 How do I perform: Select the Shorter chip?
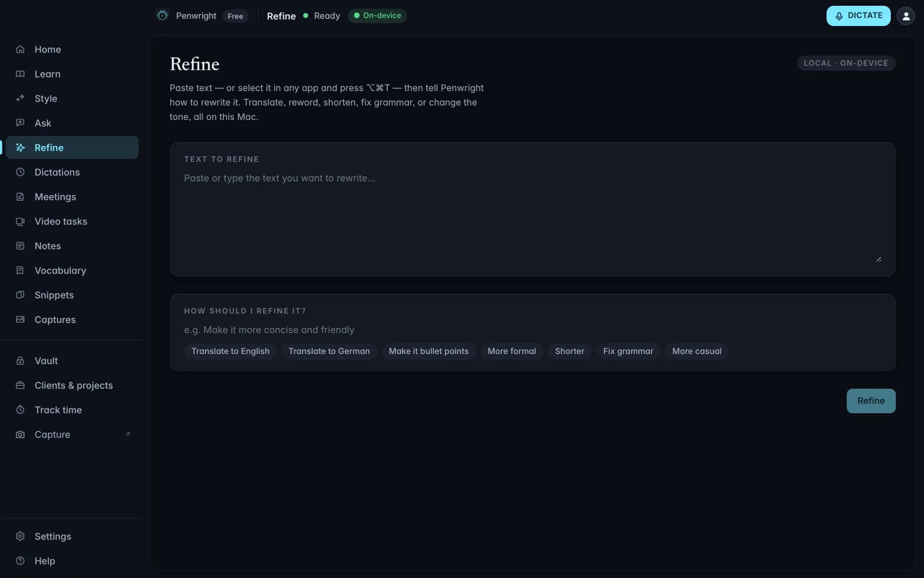569,351
